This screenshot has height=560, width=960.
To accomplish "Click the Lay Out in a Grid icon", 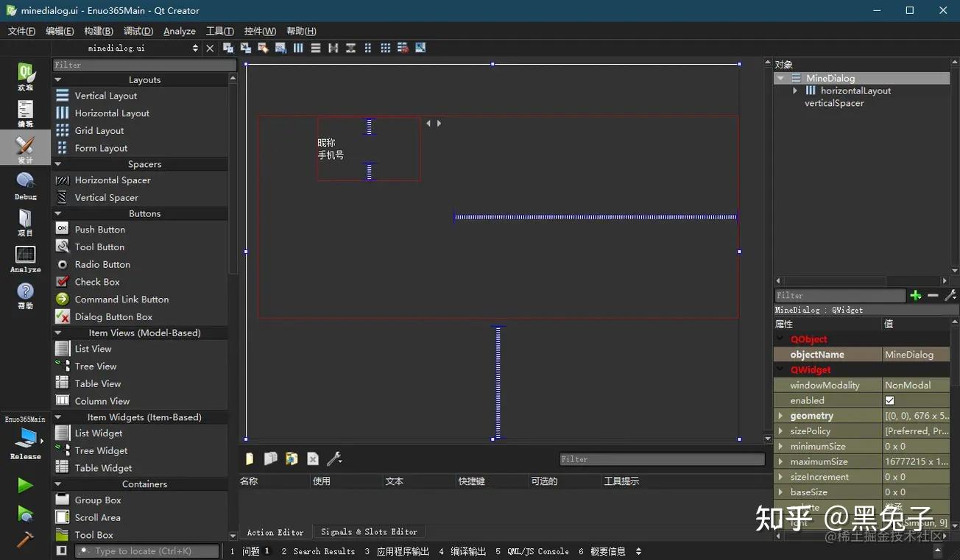I will click(386, 48).
